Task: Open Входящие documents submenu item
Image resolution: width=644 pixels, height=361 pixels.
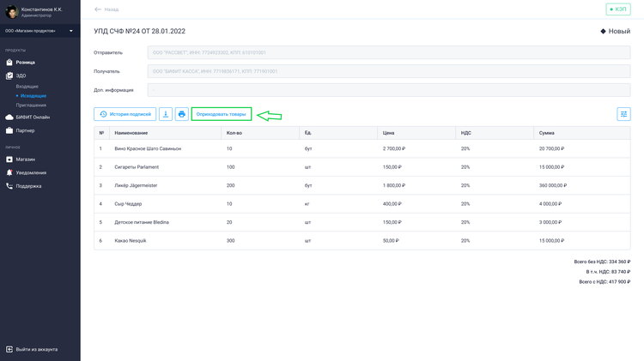Action: coord(27,87)
